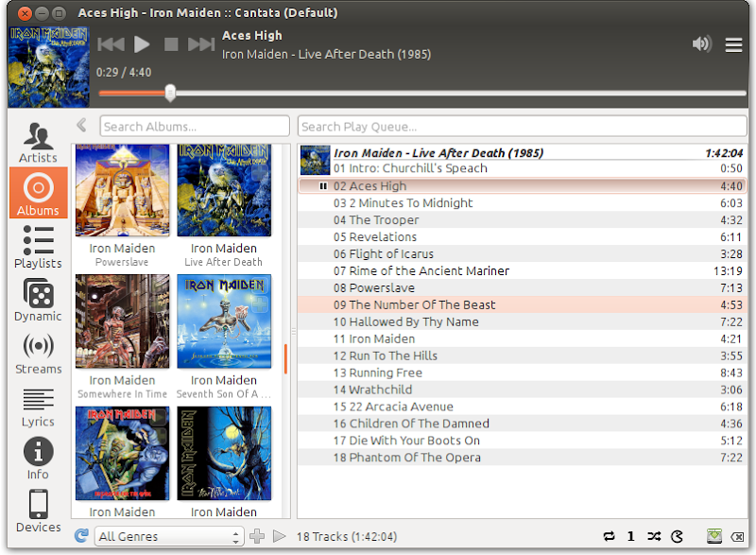
Task: Select track '12 Run To The Hills'
Action: (523, 356)
